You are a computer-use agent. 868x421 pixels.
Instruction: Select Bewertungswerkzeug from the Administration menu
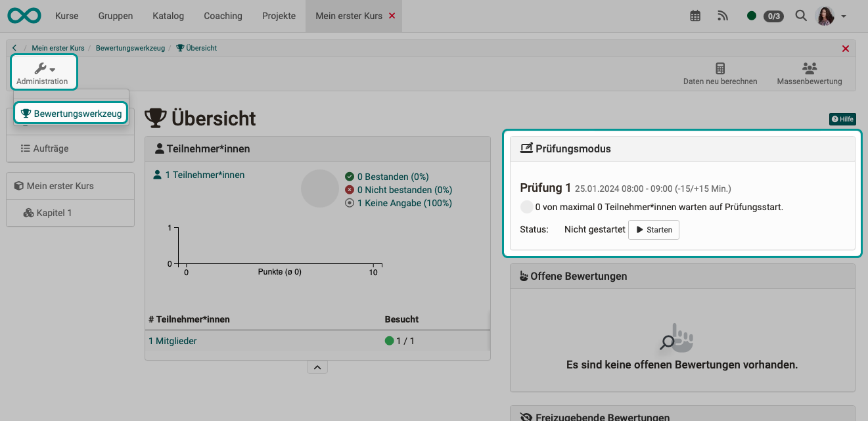click(x=70, y=112)
